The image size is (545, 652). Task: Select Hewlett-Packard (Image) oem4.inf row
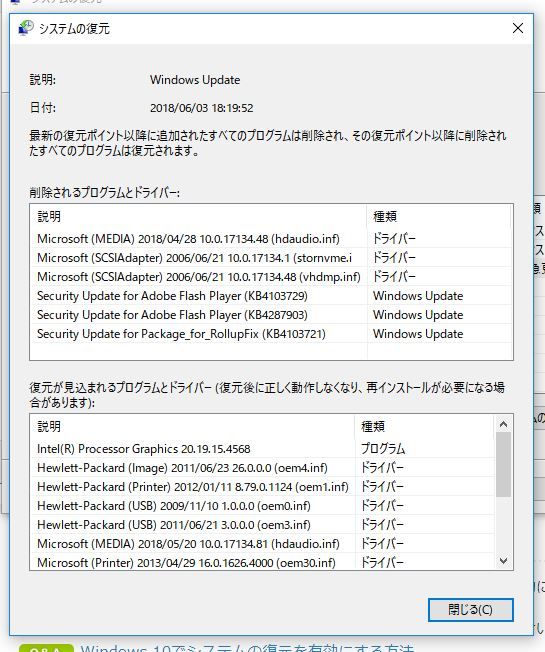coord(263,468)
